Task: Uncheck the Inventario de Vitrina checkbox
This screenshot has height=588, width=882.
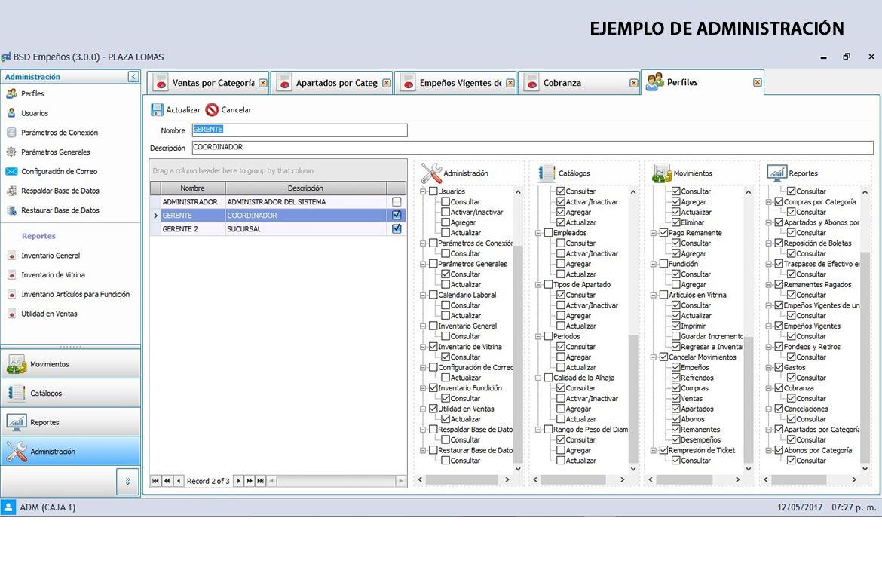Action: pyautogui.click(x=433, y=347)
